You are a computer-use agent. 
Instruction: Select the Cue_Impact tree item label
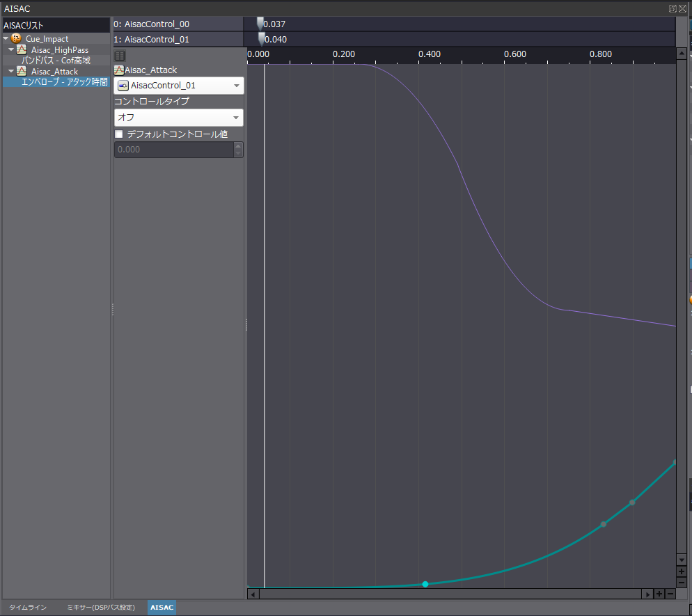[47, 39]
